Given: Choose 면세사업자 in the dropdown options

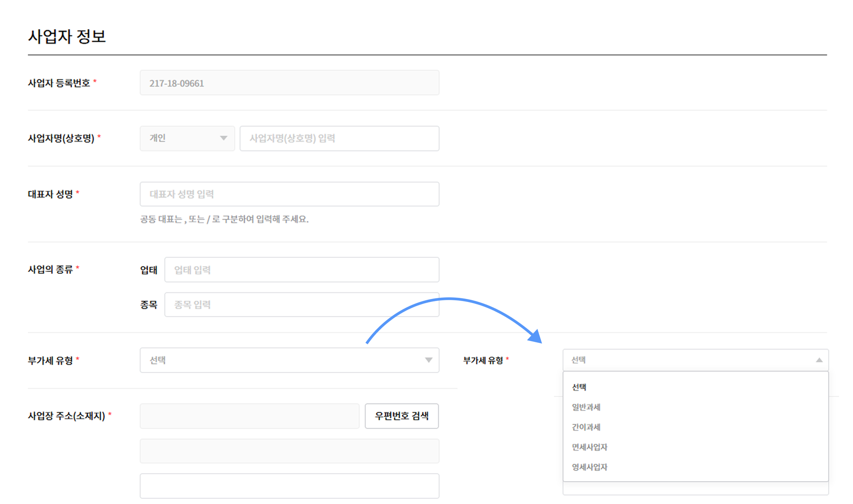Looking at the screenshot, I should pyautogui.click(x=589, y=447).
